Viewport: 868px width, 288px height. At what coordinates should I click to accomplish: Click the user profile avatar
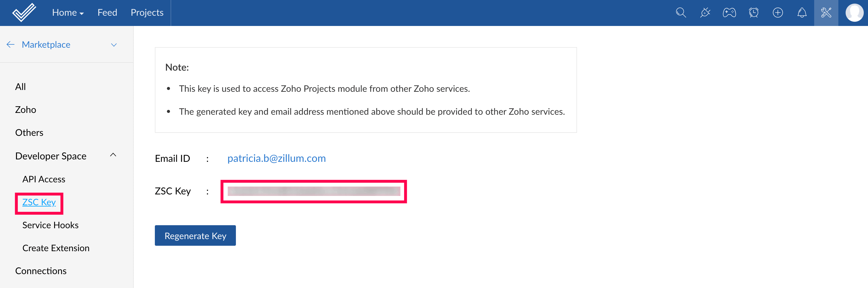click(x=854, y=13)
